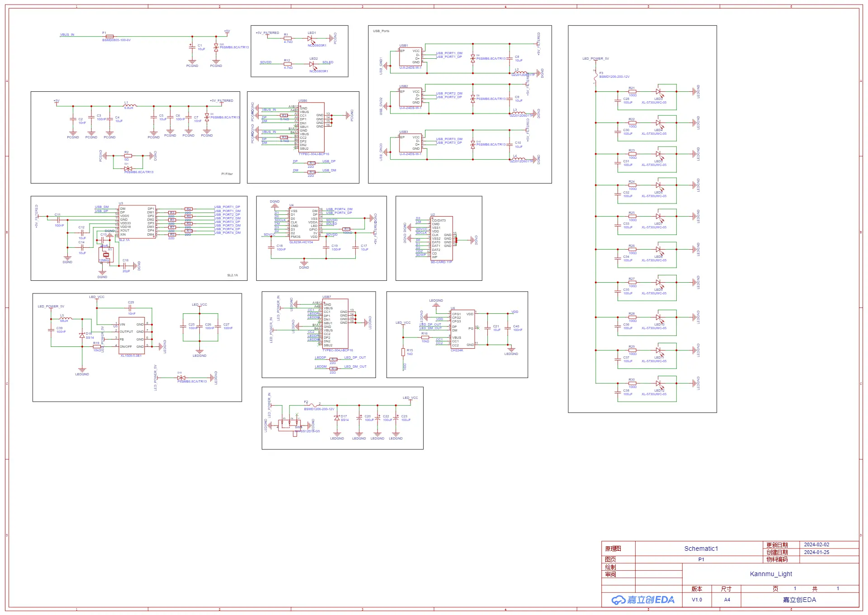The image size is (868, 615).
Task: Click the GL823K-HCY04 part name text
Action: 301,242
